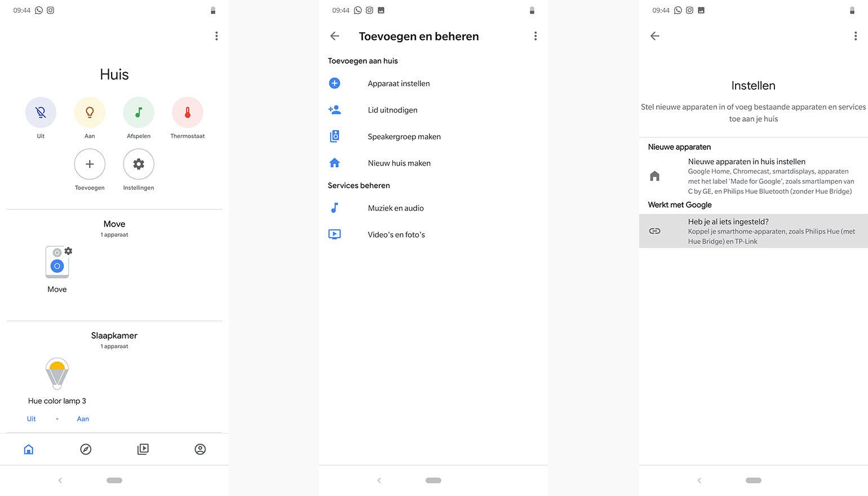Open the Media tab in bottom bar

pos(143,449)
